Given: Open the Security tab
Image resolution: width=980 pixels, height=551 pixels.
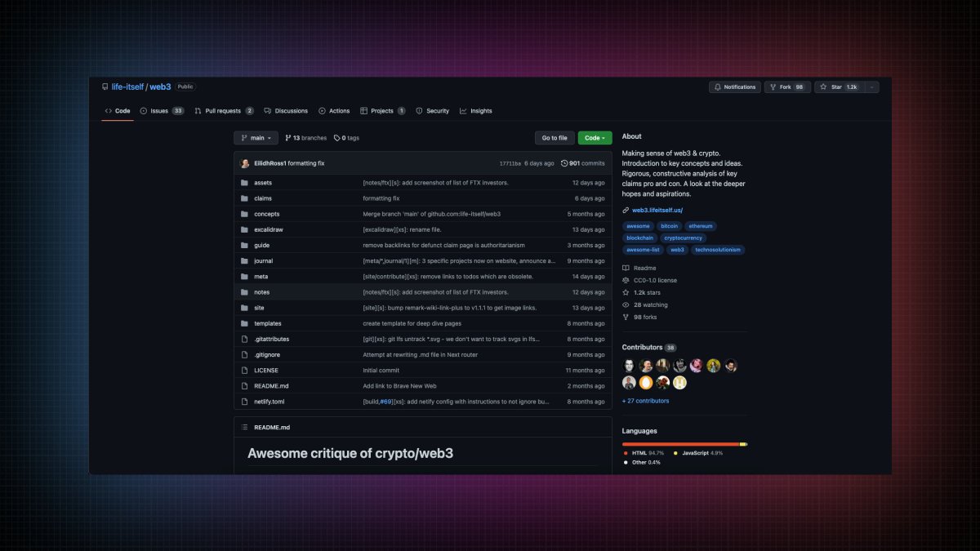Looking at the screenshot, I should [x=433, y=111].
